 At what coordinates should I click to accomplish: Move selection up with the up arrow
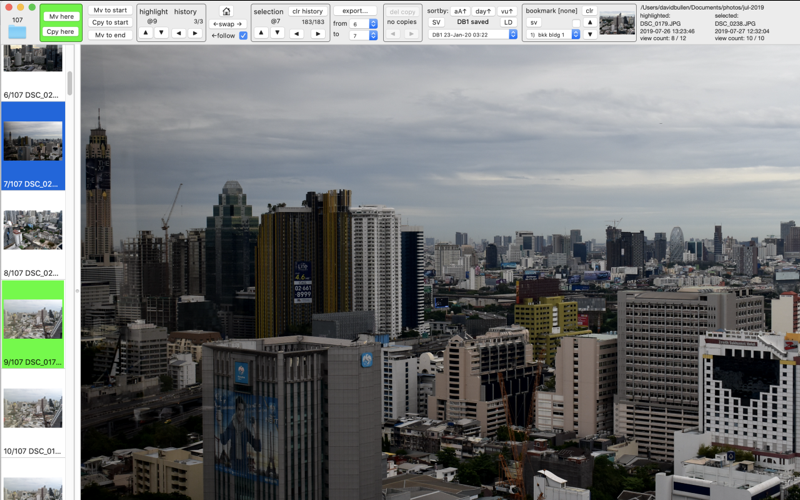pos(261,33)
